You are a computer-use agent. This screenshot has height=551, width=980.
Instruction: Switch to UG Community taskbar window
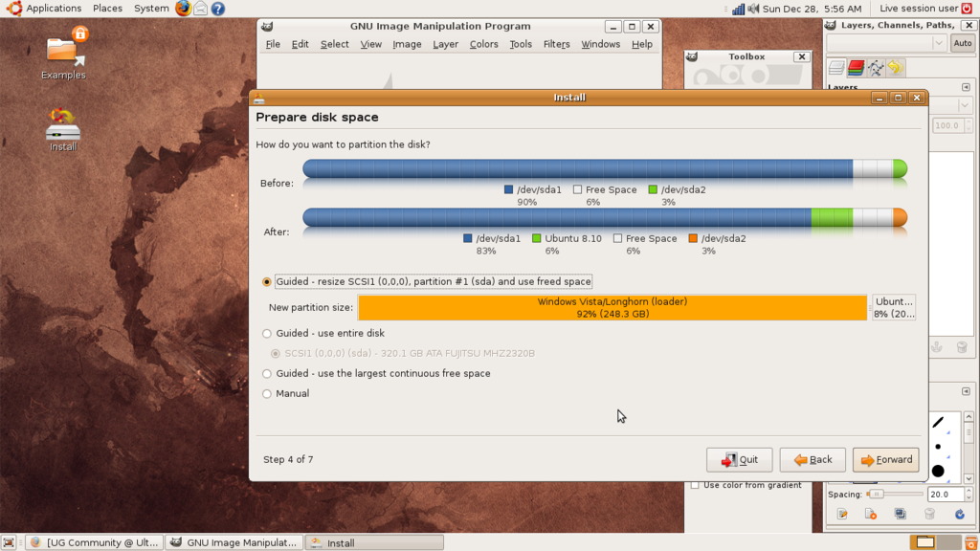pos(95,542)
